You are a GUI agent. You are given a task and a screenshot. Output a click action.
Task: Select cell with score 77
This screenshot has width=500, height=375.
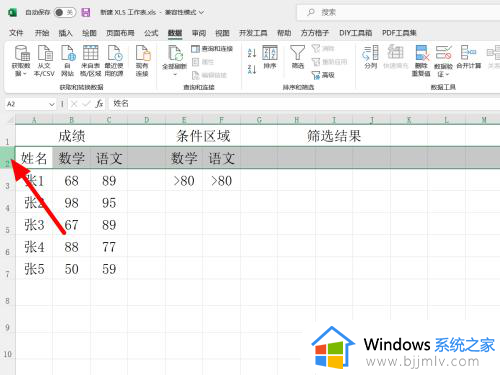coord(109,247)
